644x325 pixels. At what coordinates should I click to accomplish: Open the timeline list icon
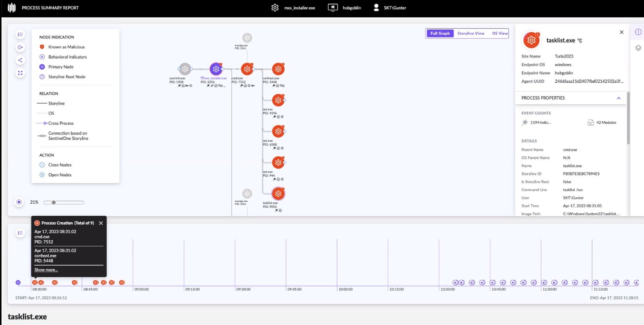(x=20, y=233)
